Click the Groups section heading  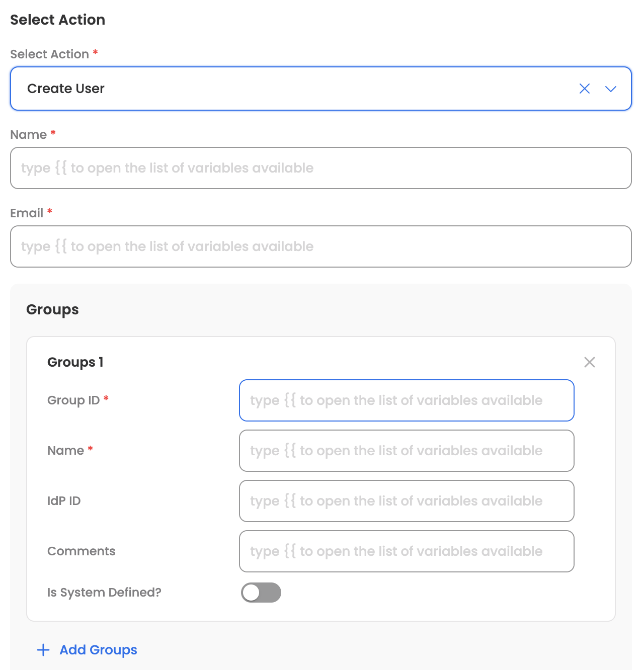52,310
